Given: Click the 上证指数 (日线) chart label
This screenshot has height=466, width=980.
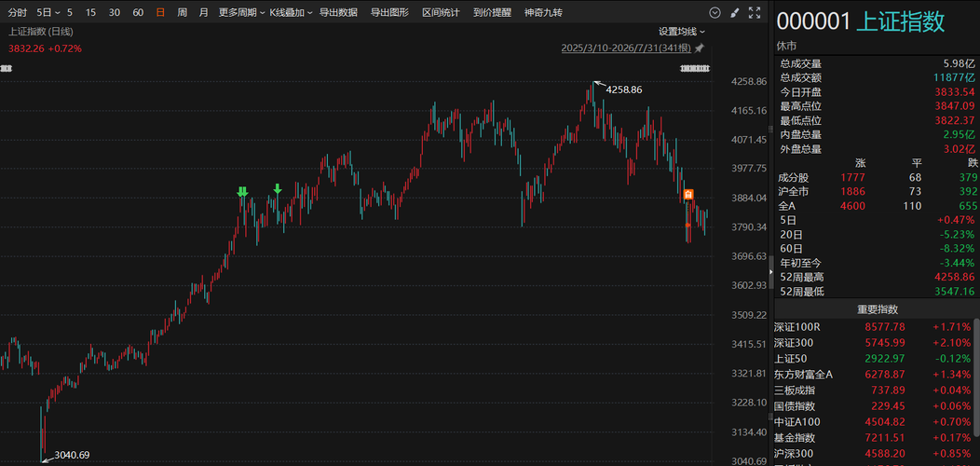Looking at the screenshot, I should pyautogui.click(x=42, y=32).
